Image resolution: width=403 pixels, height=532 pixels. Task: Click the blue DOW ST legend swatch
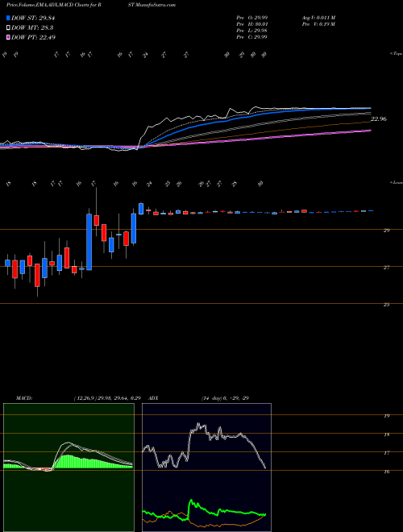[x=8, y=18]
